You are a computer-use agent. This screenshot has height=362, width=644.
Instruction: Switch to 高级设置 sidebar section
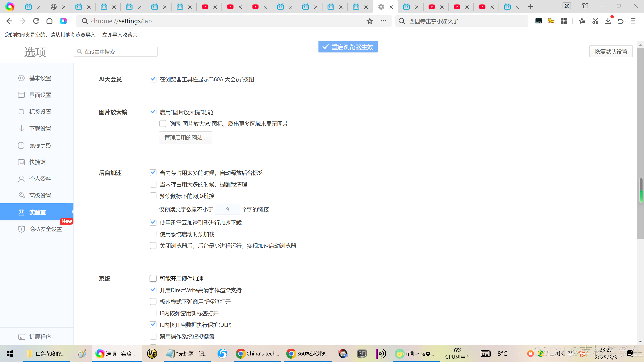coord(40,195)
